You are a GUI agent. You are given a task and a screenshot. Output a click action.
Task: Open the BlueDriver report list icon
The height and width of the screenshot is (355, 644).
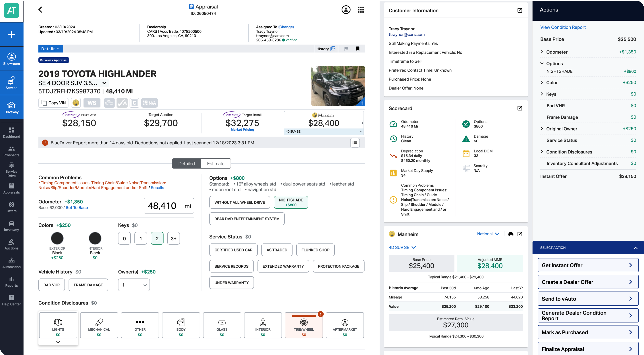tap(355, 143)
